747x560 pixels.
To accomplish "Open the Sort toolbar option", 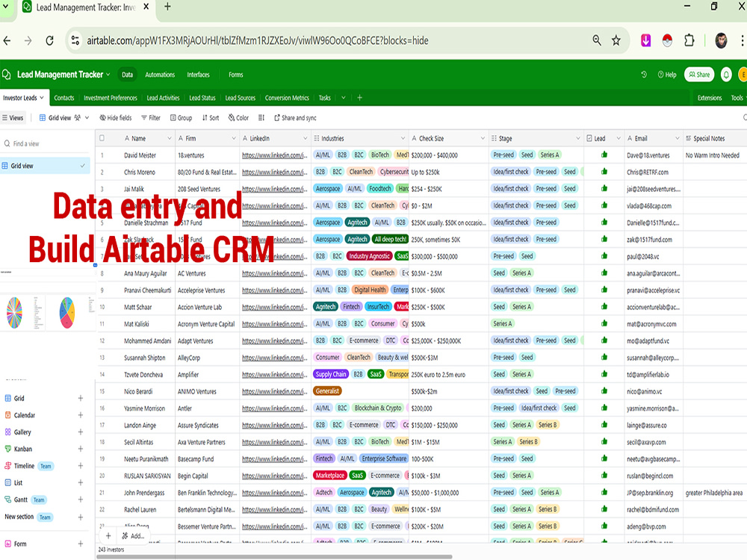I will pos(210,118).
